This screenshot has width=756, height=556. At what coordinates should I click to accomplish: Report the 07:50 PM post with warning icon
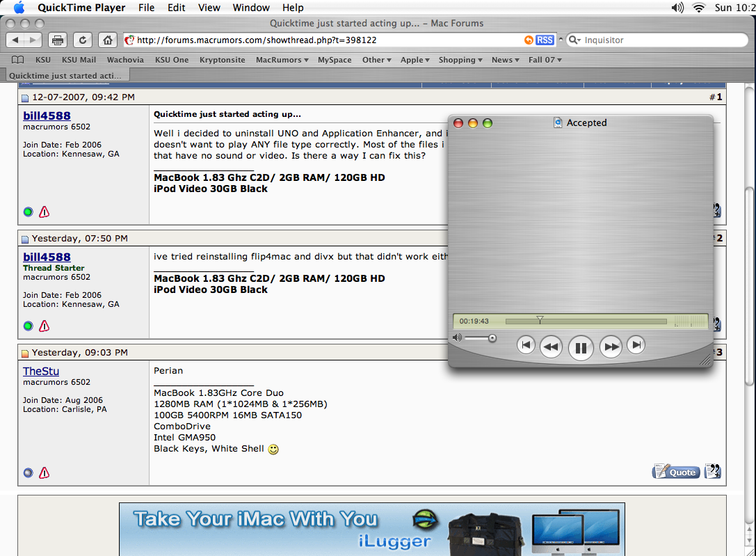(44, 326)
